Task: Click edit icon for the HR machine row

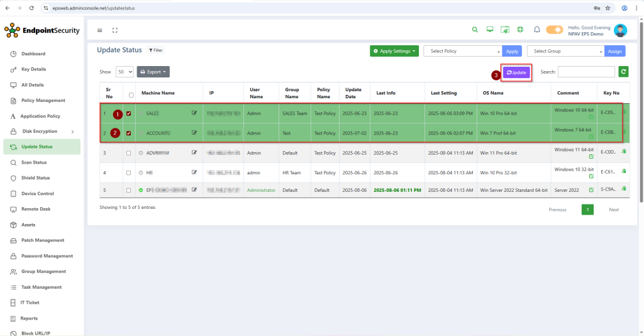Action: point(194,172)
